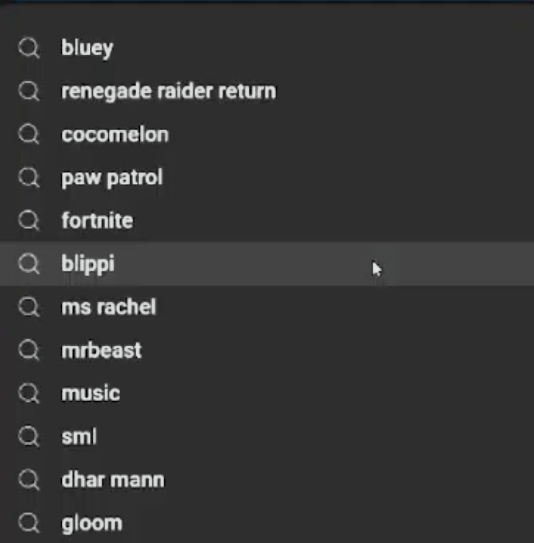Click the magnifier icon next to gloom
Image resolution: width=534 pixels, height=543 pixels.
coord(29,523)
